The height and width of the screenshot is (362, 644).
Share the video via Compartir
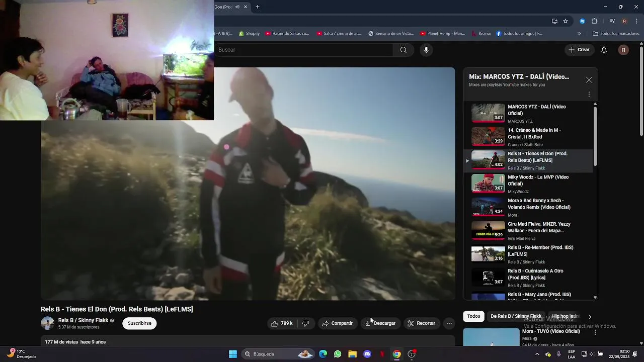338,323
